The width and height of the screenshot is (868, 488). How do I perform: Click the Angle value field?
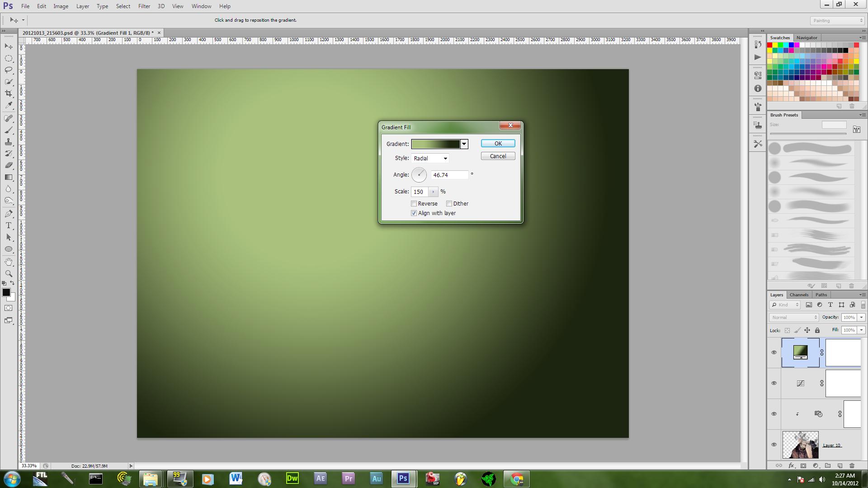(449, 175)
